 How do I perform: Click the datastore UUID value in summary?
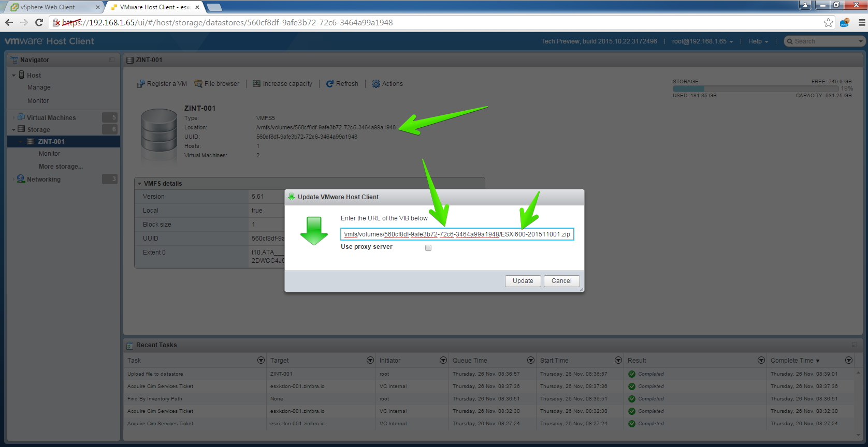coord(307,137)
